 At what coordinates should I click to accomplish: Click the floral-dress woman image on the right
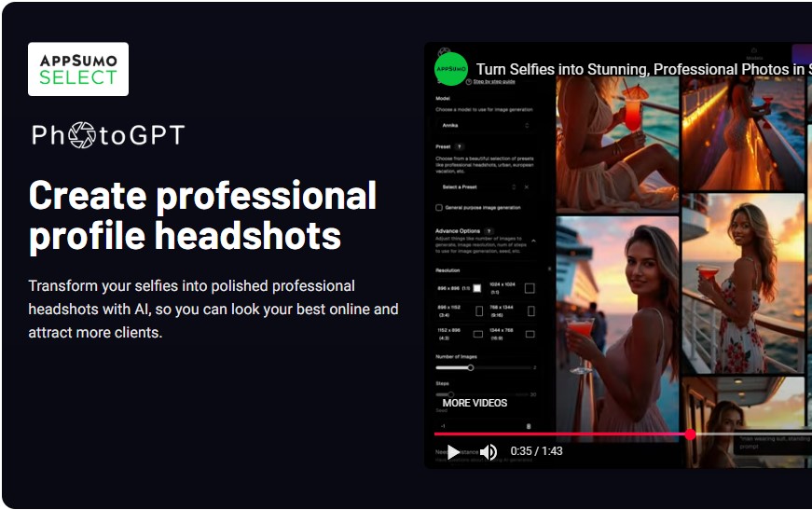click(743, 283)
